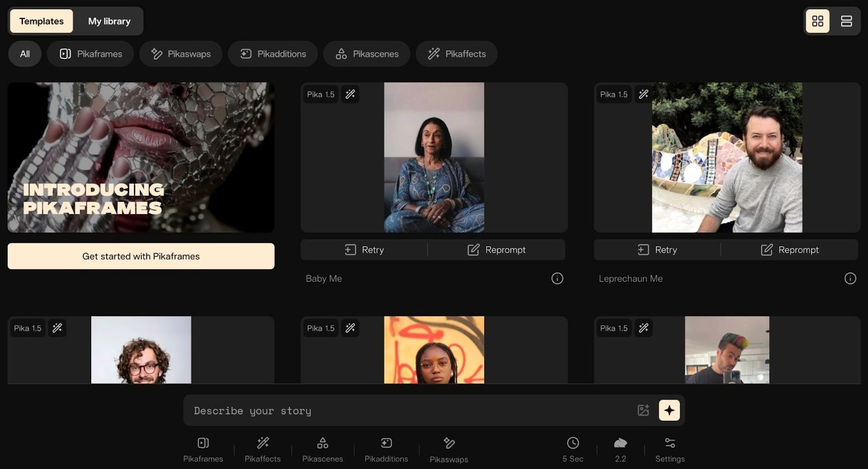The height and width of the screenshot is (469, 868).
Task: Filter templates by Pikaswaps chip
Action: pos(181,54)
